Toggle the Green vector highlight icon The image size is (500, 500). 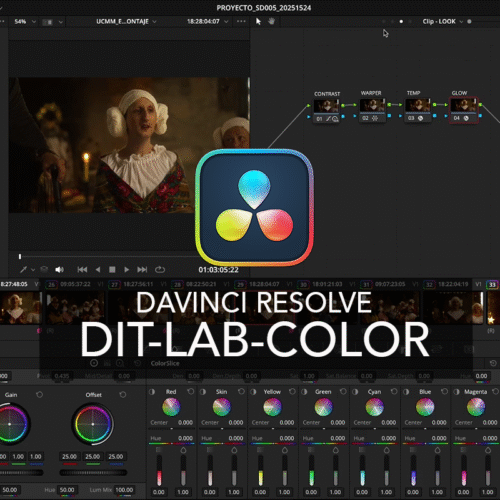pyautogui.click(x=304, y=392)
